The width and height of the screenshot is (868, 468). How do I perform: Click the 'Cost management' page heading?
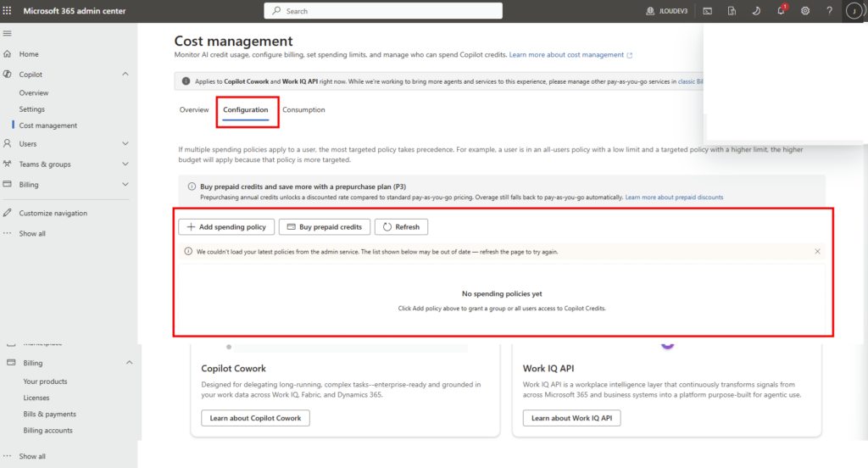click(234, 41)
